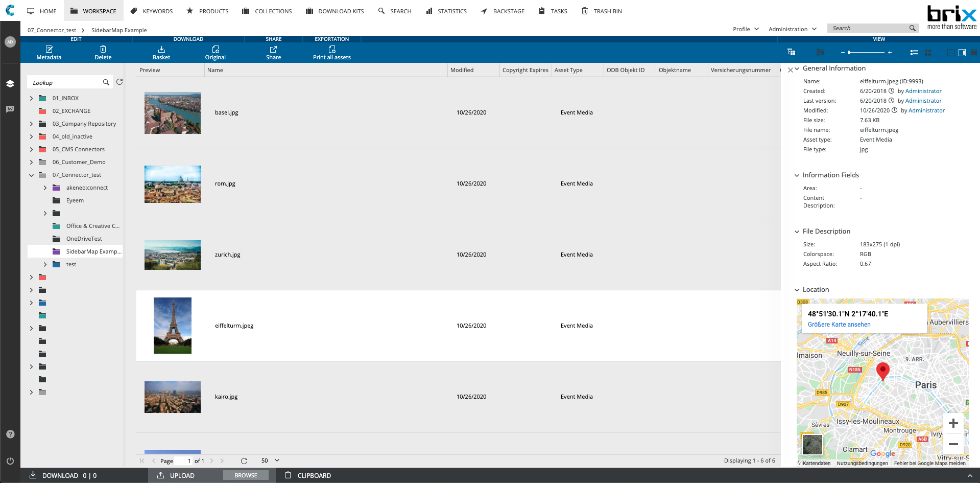Viewport: 980px width, 483px height.
Task: Add selection to download Basket
Action: point(161,49)
